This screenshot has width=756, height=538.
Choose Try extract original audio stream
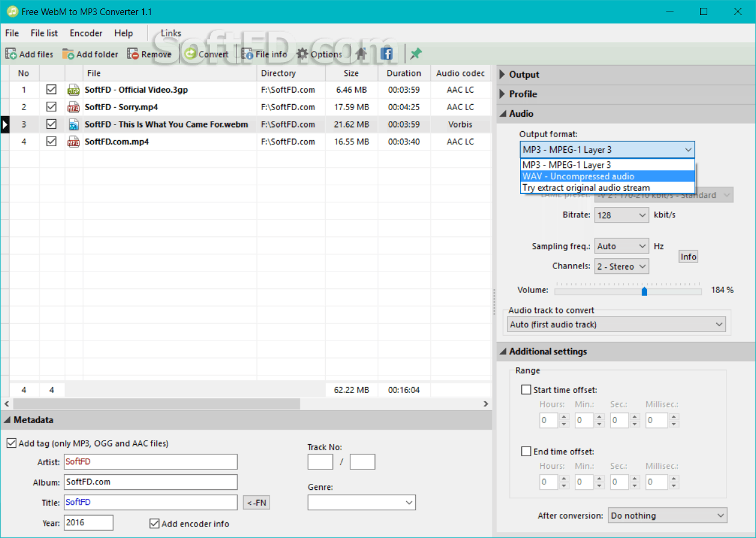(x=607, y=188)
